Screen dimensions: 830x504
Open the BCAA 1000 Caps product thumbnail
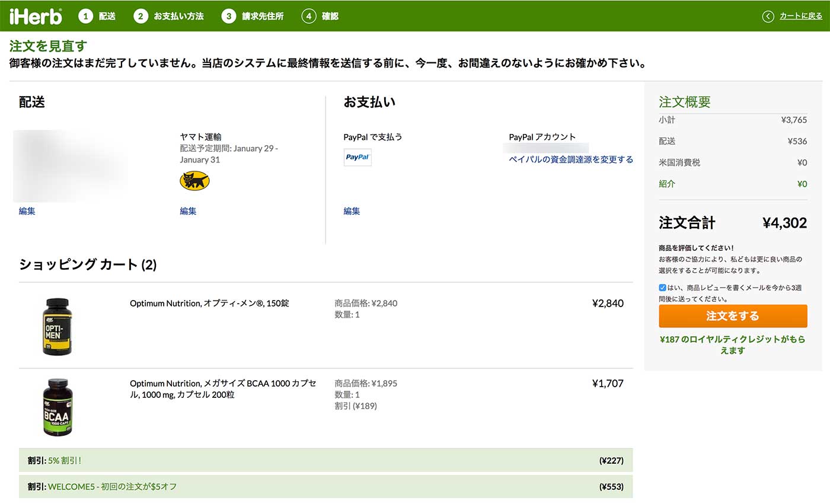tap(57, 408)
